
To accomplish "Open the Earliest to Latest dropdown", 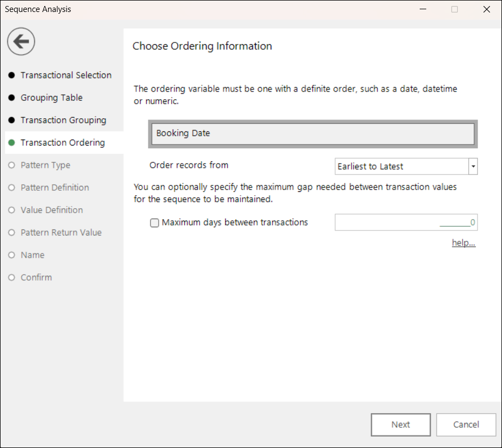I will click(406, 167).
